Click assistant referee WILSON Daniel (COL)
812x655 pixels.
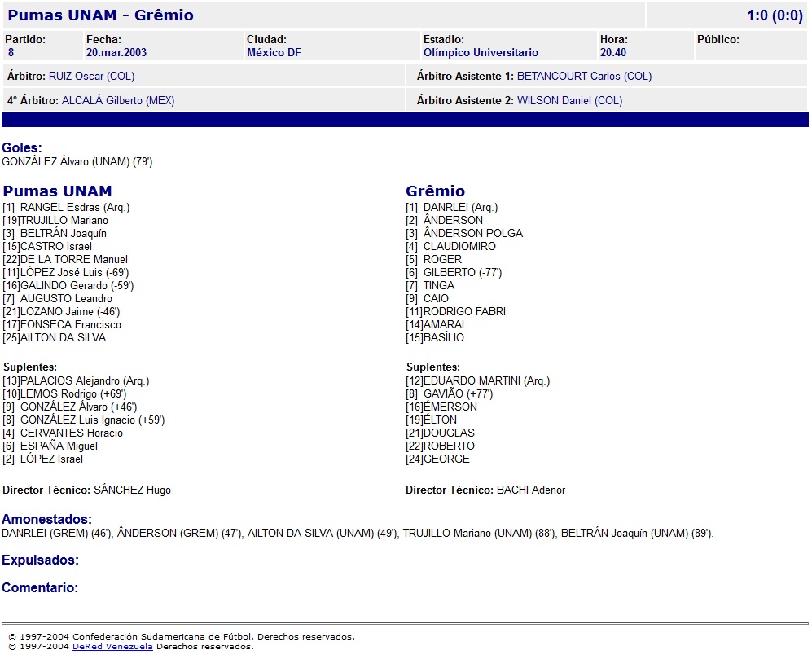pos(569,100)
